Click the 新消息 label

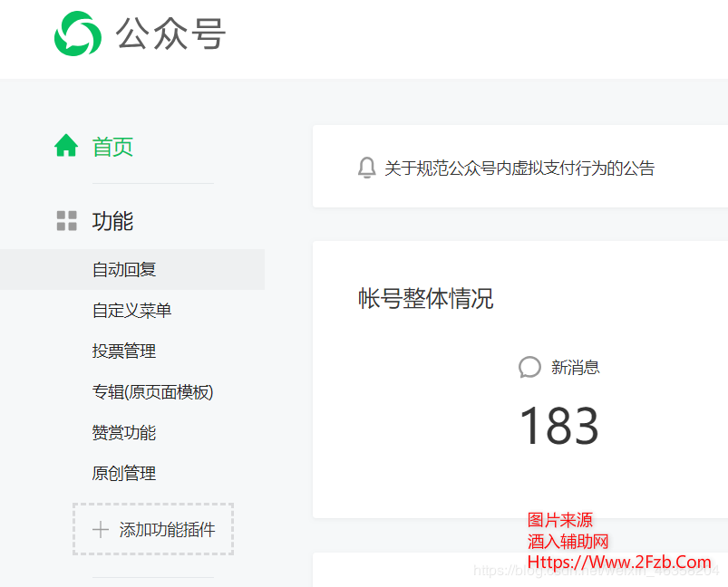click(575, 367)
